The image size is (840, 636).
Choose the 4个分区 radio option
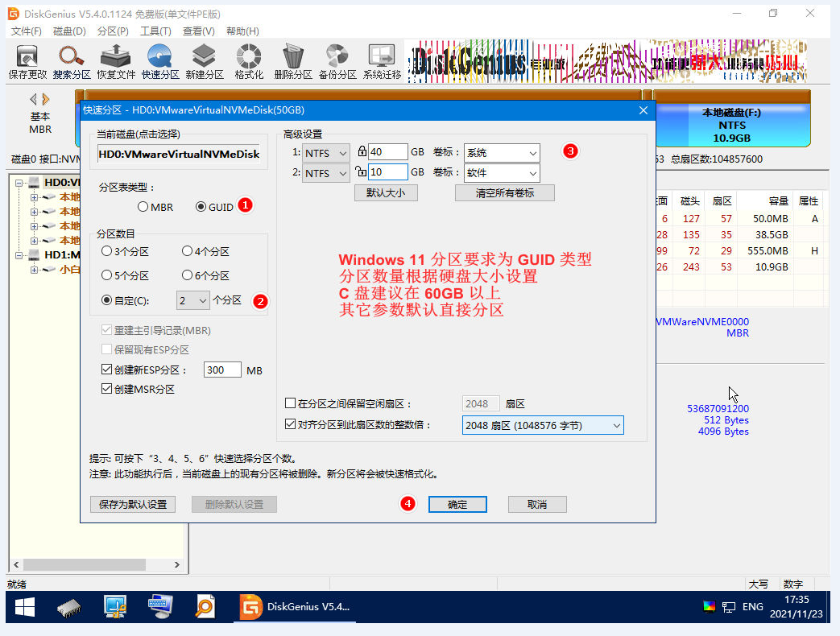tap(188, 251)
